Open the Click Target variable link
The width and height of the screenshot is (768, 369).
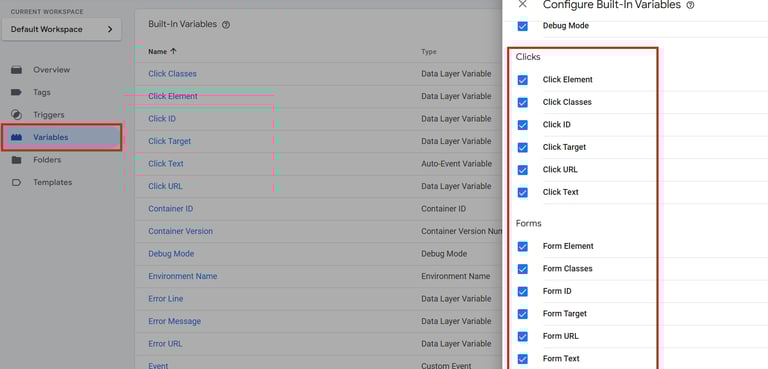coord(169,141)
